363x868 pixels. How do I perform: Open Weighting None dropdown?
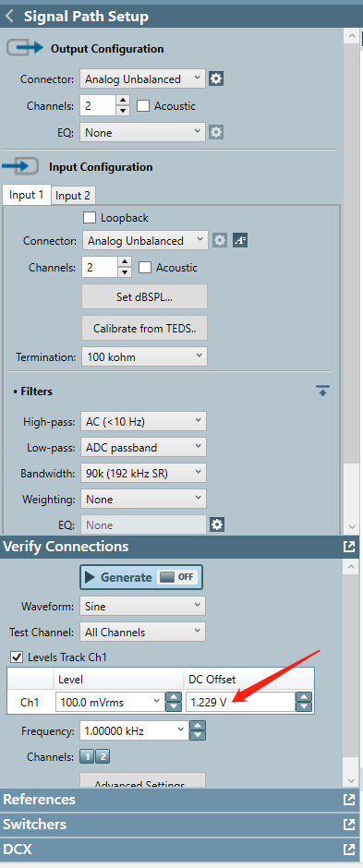(x=143, y=499)
